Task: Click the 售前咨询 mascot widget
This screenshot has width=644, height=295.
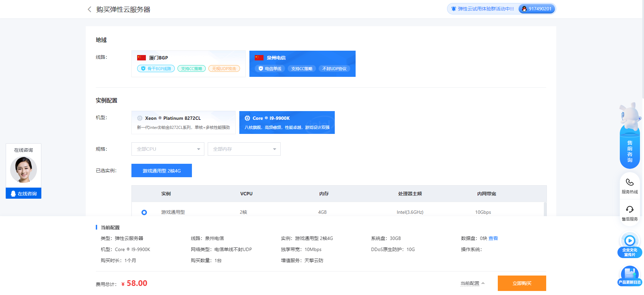Action: click(630, 141)
